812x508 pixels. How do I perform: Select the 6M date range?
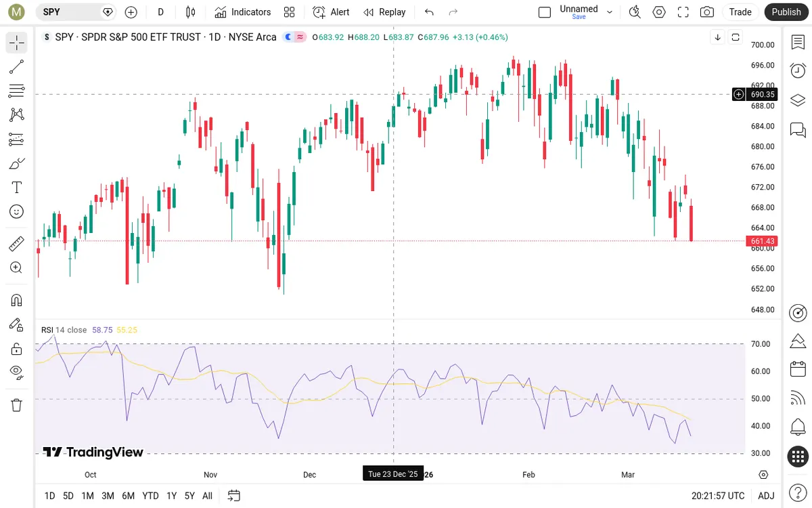128,496
